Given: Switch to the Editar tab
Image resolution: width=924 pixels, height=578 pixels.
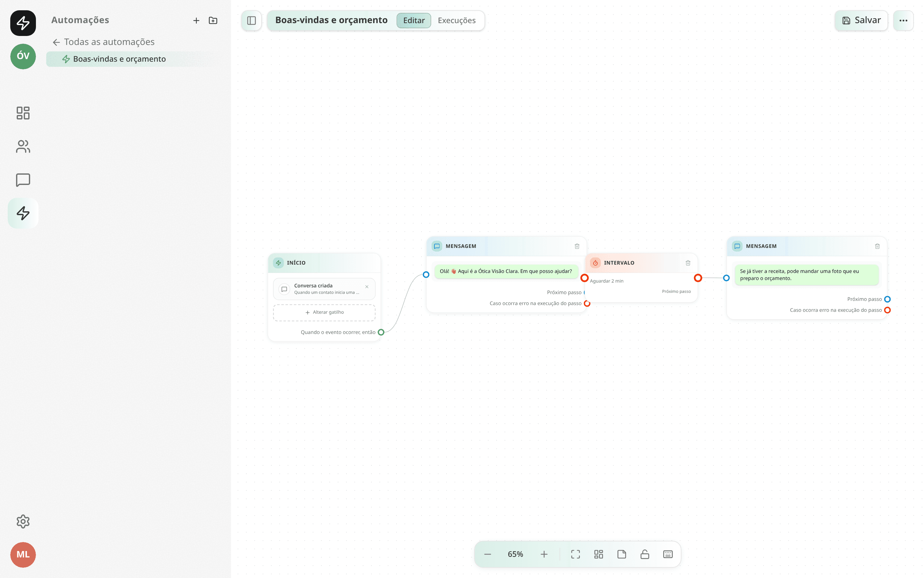Looking at the screenshot, I should tap(414, 21).
